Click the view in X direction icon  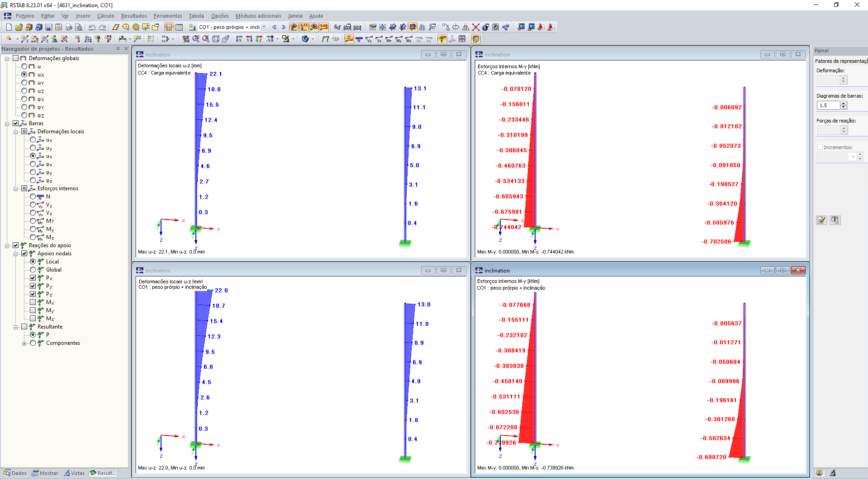[239, 39]
